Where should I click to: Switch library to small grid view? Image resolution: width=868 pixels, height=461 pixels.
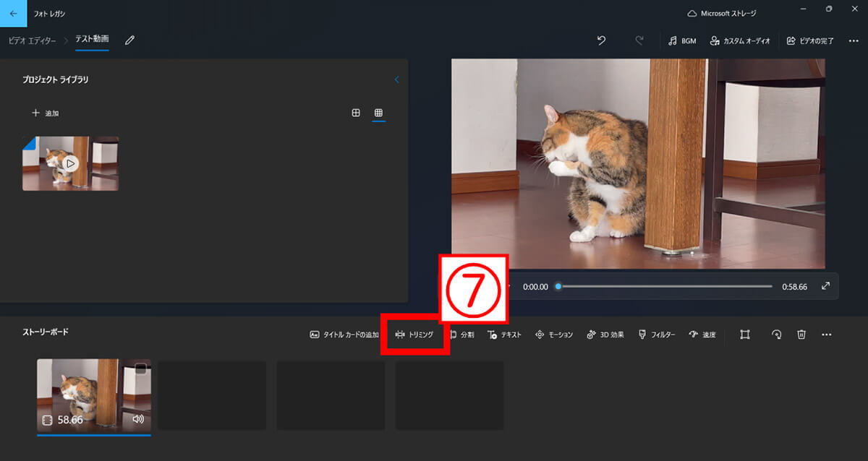pos(379,113)
